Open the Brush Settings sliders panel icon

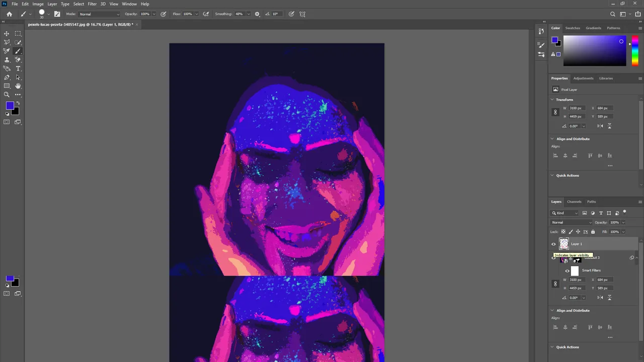tap(541, 54)
